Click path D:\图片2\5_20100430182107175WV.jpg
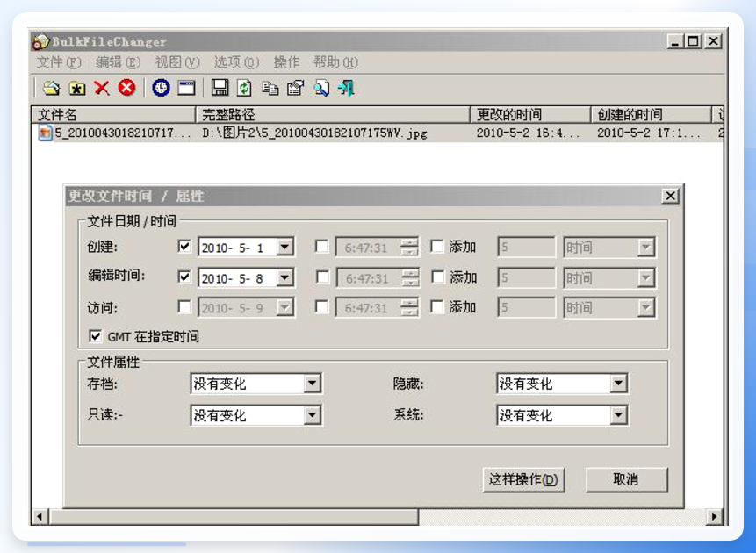 [314, 133]
